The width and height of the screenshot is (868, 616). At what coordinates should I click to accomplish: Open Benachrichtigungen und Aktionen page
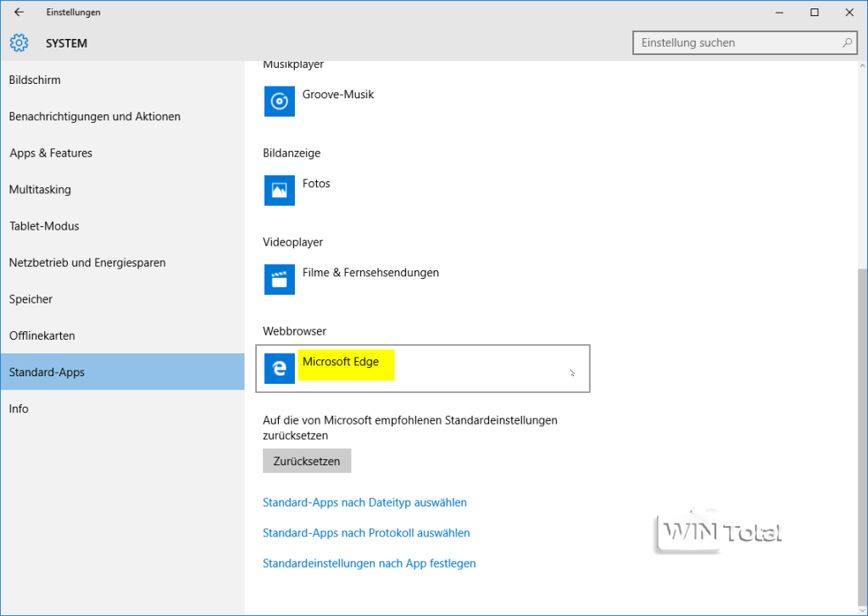[x=122, y=116]
